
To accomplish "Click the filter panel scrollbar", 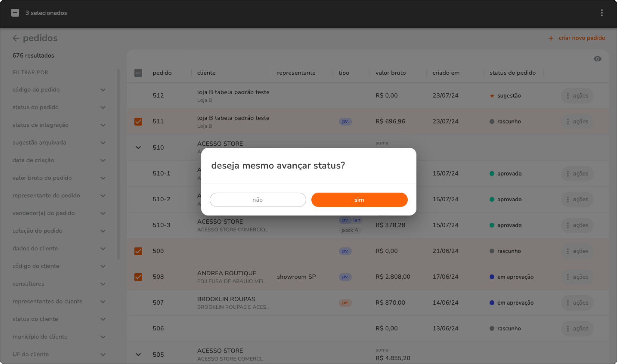I will [x=118, y=164].
